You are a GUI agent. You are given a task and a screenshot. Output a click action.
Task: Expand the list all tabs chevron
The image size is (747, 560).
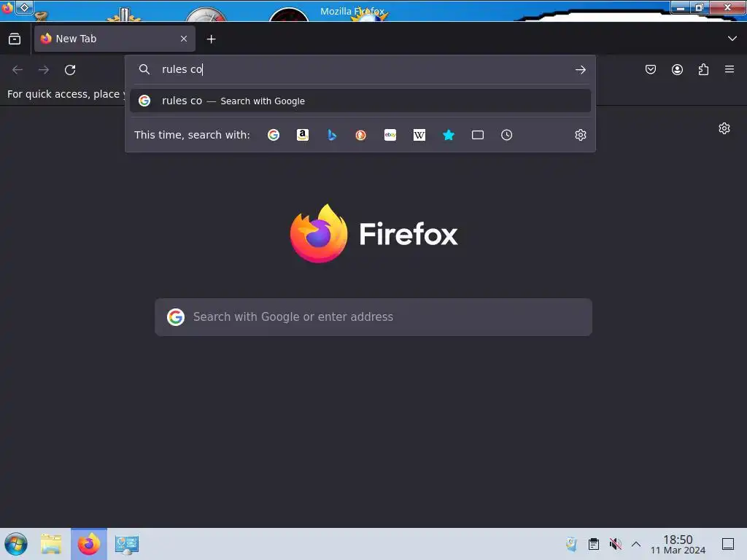732,39
